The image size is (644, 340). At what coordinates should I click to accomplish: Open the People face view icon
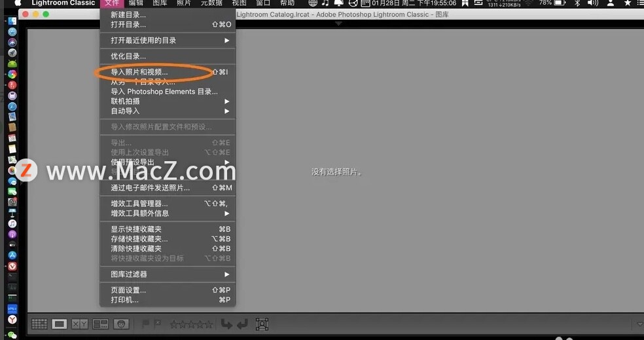(121, 324)
